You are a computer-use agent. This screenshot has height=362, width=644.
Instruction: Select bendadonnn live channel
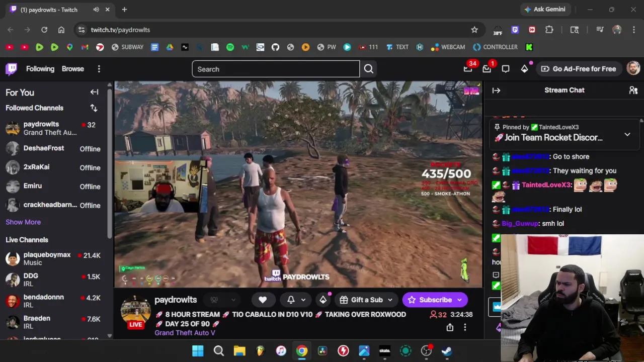[54, 301]
